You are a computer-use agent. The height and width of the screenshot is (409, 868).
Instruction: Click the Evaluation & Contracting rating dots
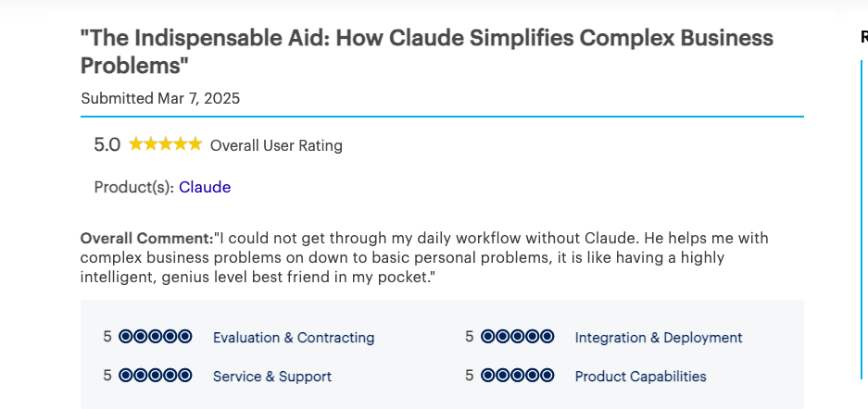[x=156, y=337]
